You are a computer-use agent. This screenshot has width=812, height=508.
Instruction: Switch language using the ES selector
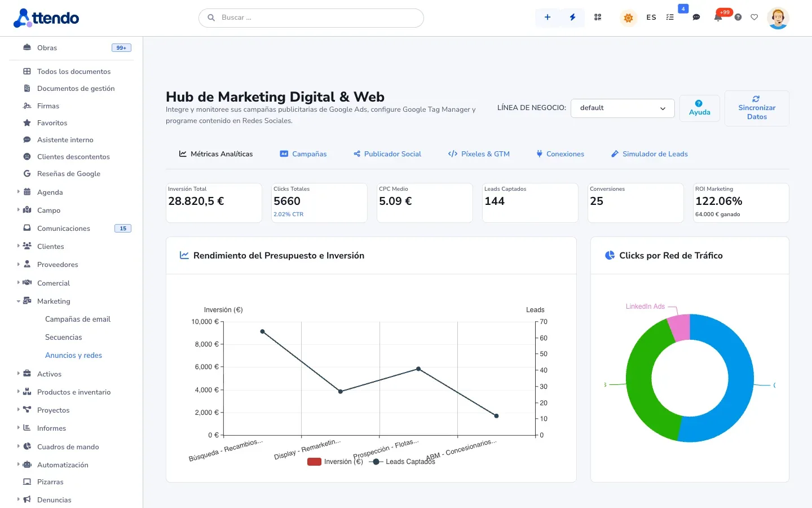pos(651,17)
